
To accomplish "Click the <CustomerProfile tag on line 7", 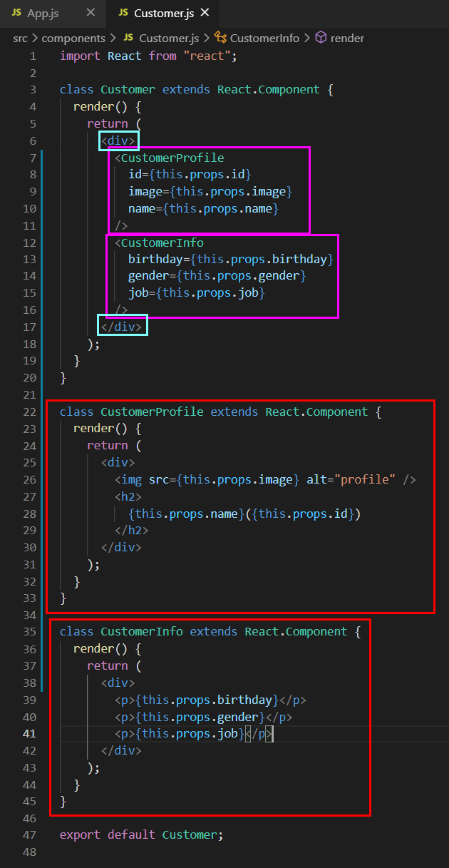I will pos(170,158).
